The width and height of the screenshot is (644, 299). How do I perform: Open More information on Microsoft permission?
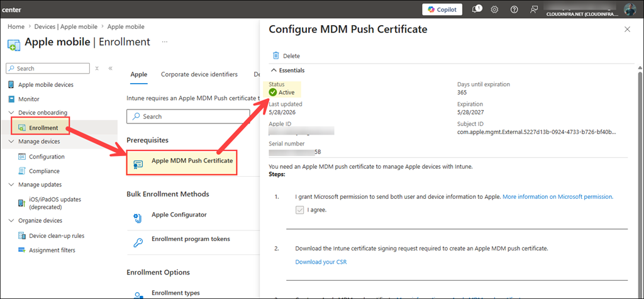point(558,196)
